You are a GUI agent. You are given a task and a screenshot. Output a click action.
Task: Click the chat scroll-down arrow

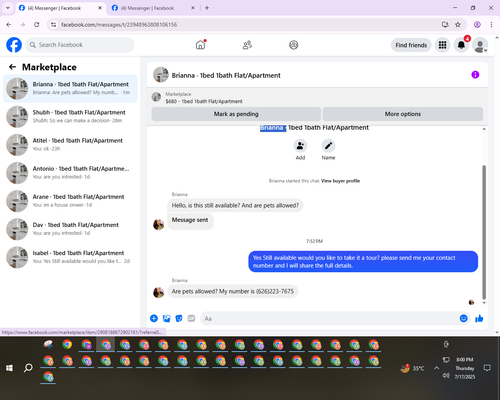coord(484,303)
